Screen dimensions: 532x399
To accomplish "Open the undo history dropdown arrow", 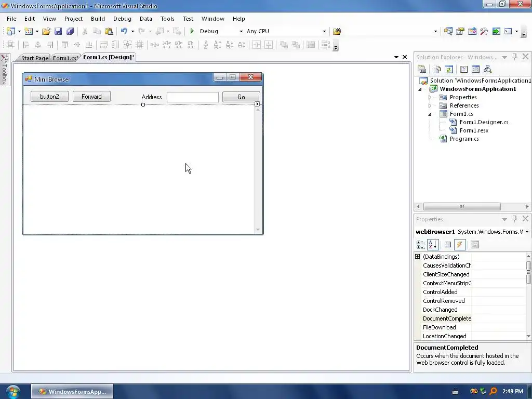I will [132, 31].
